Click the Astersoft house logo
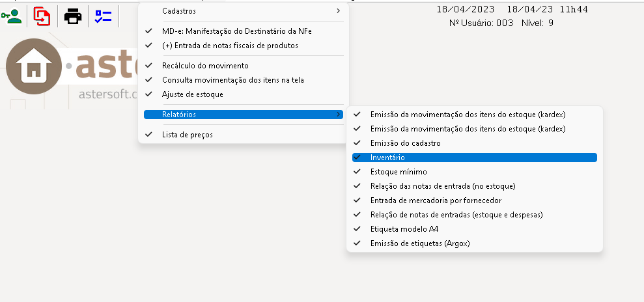 pos(34,66)
